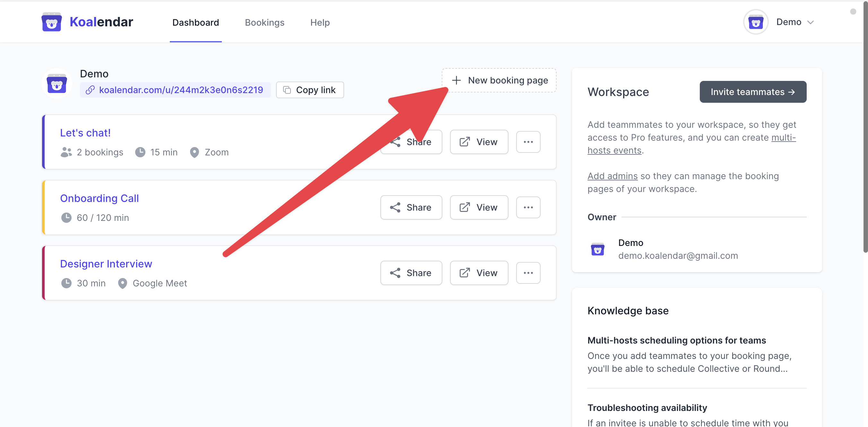The height and width of the screenshot is (427, 868).
Task: Click the location pin beside Google Meet
Action: click(x=123, y=283)
